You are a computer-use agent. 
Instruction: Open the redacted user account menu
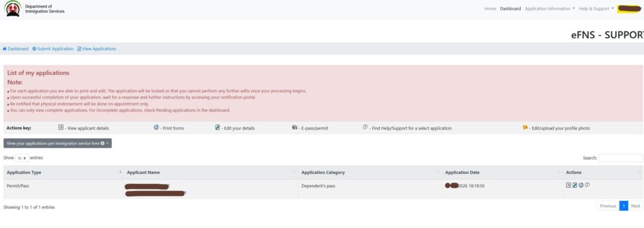(630, 9)
